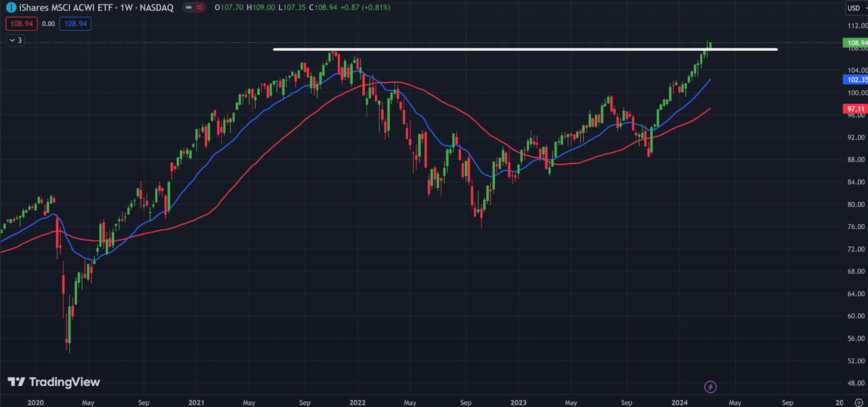
Task: Click the green 108.94 price label
Action: (855, 43)
